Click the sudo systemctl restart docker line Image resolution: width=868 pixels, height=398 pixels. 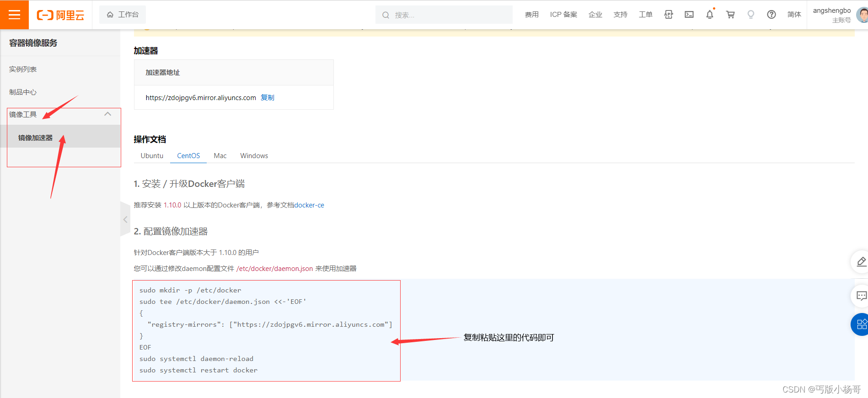pos(198,370)
